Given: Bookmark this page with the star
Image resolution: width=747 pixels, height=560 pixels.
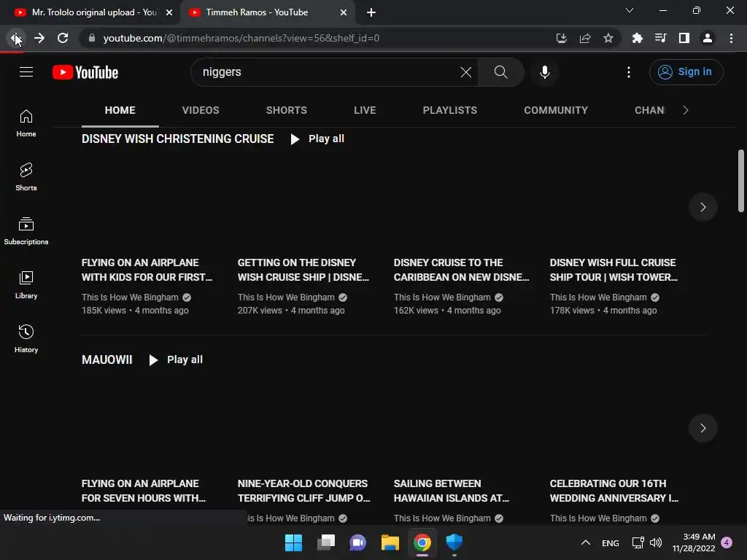Looking at the screenshot, I should [608, 38].
